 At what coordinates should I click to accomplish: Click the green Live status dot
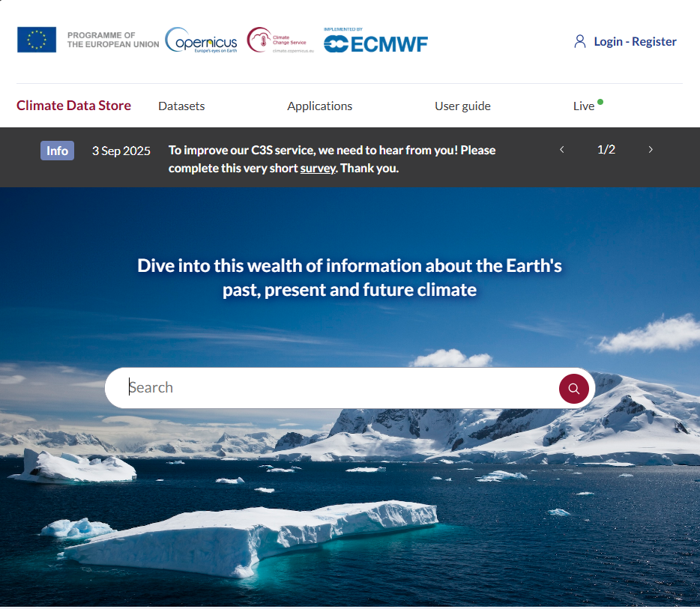click(600, 102)
